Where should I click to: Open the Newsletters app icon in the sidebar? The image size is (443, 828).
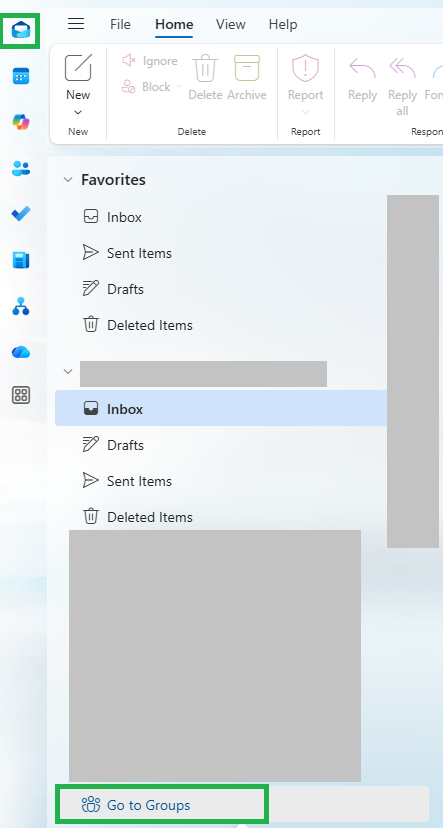point(21,260)
